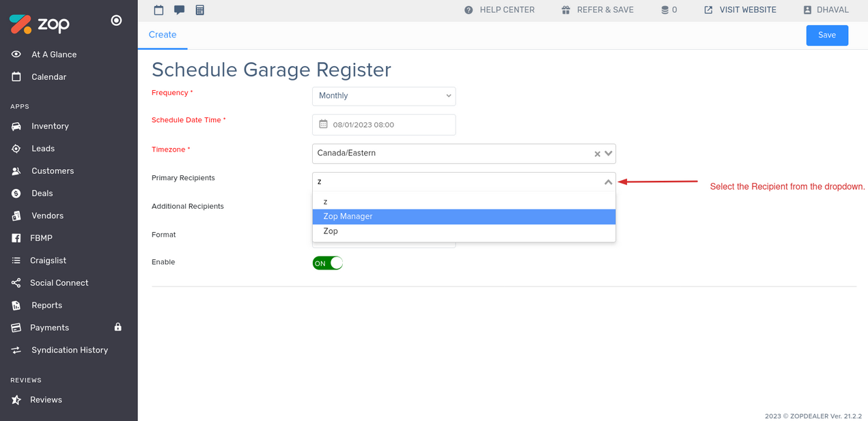Click the Leads target icon
The image size is (868, 421).
point(16,149)
